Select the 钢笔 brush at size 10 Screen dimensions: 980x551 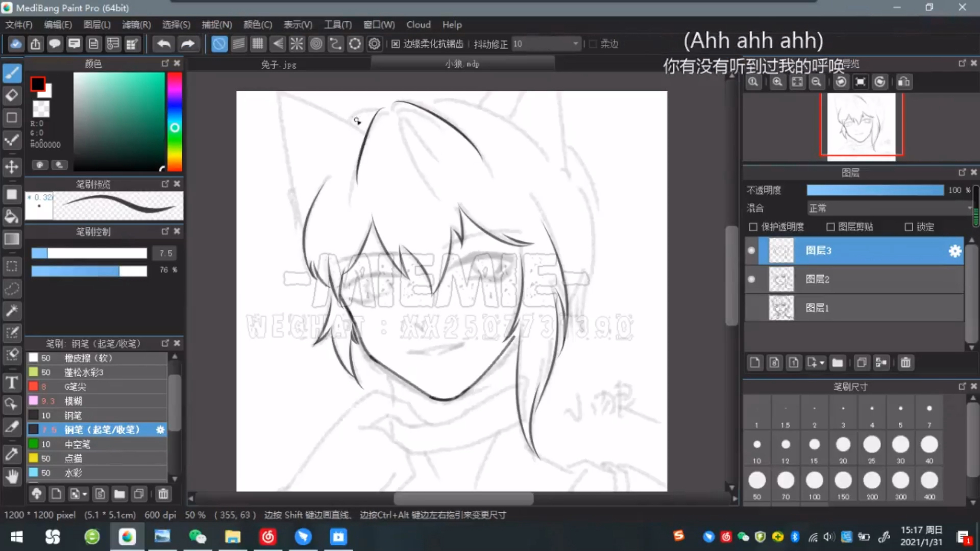(97, 415)
